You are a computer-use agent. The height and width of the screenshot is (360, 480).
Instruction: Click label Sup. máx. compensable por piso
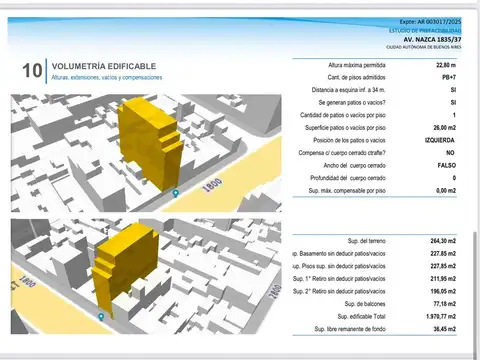pyautogui.click(x=347, y=191)
